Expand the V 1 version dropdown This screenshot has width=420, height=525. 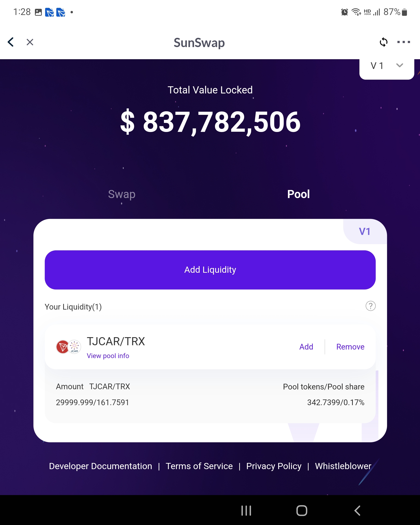[387, 66]
